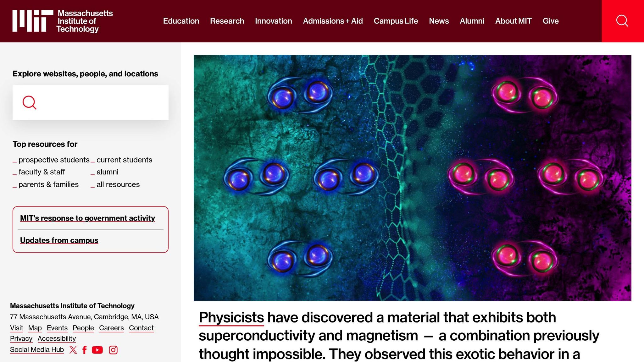Open the Research menu
Image resolution: width=644 pixels, height=362 pixels.
point(227,21)
